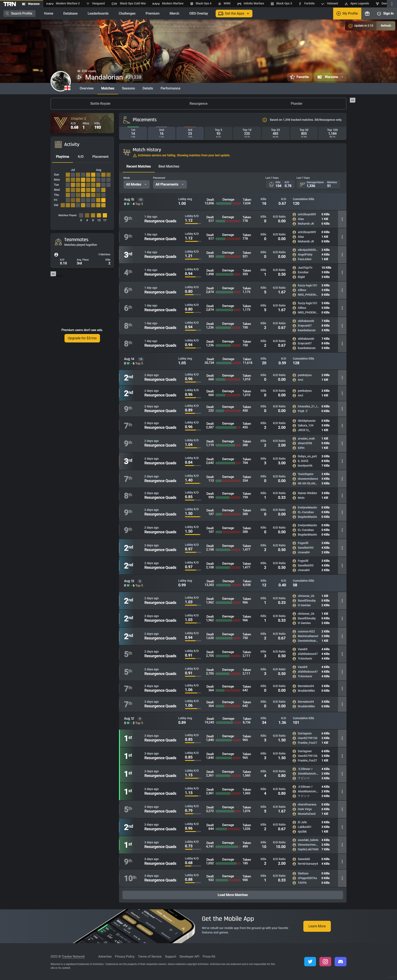Viewport: 397px width, 980px height.
Task: Click the Placements info icon
Action: click(x=265, y=120)
